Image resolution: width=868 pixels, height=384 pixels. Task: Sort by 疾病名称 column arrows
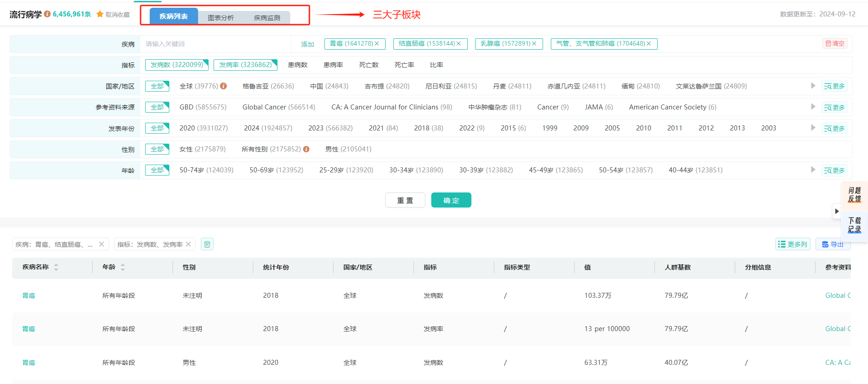click(x=56, y=267)
